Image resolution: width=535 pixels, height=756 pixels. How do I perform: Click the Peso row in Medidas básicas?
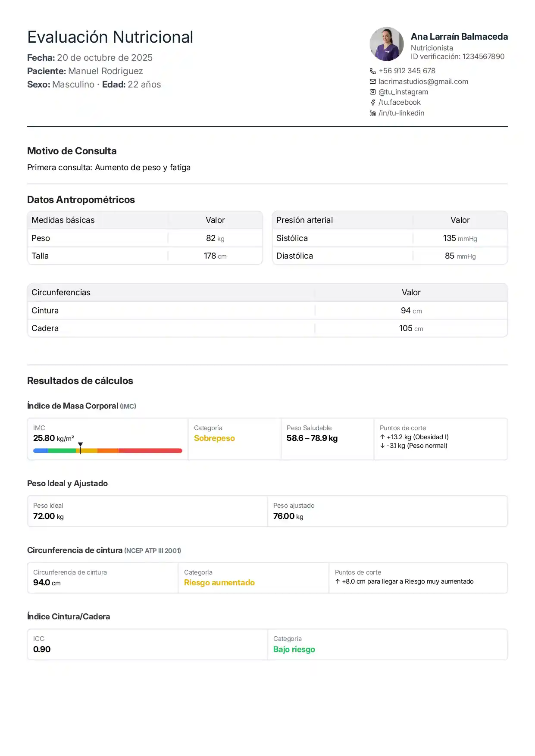coord(144,238)
